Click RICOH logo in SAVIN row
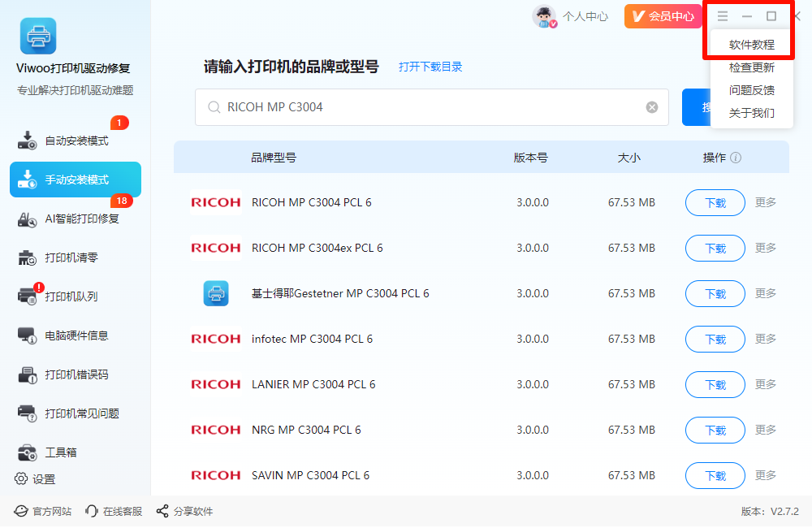 216,475
